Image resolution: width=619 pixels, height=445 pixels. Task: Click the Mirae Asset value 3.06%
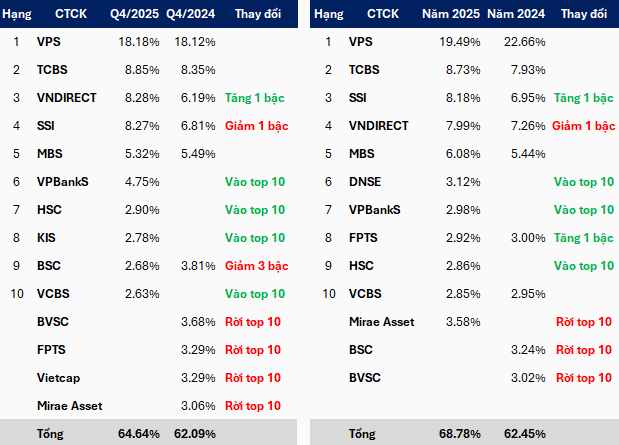coord(199,406)
